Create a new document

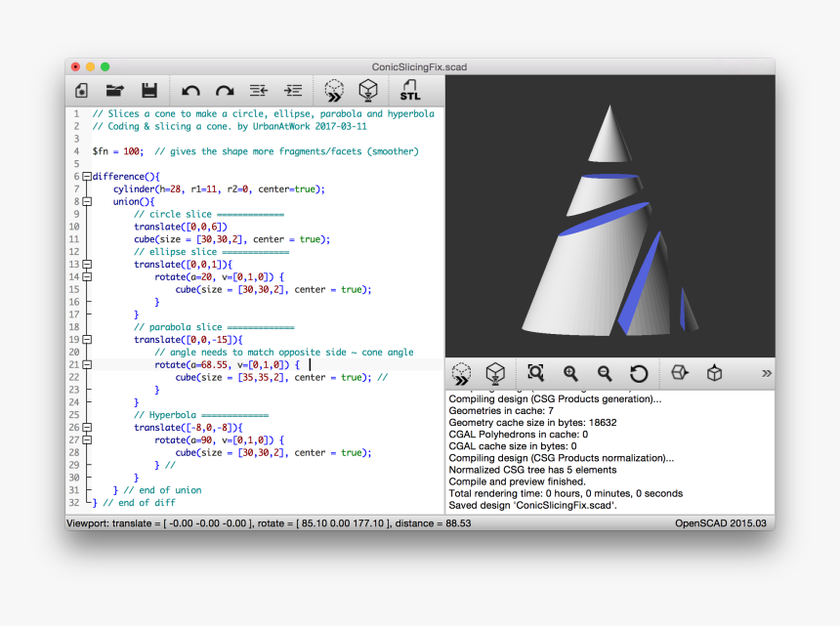click(x=81, y=90)
